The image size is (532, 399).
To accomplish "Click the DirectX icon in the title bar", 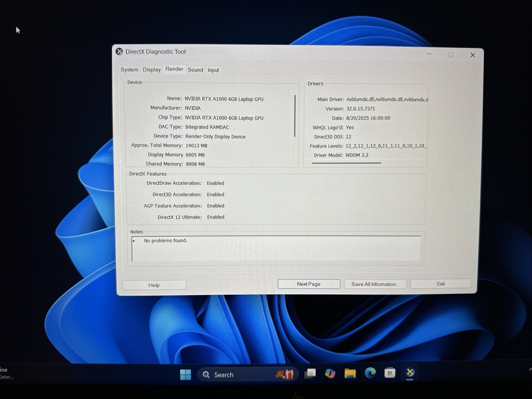I will (x=119, y=52).
